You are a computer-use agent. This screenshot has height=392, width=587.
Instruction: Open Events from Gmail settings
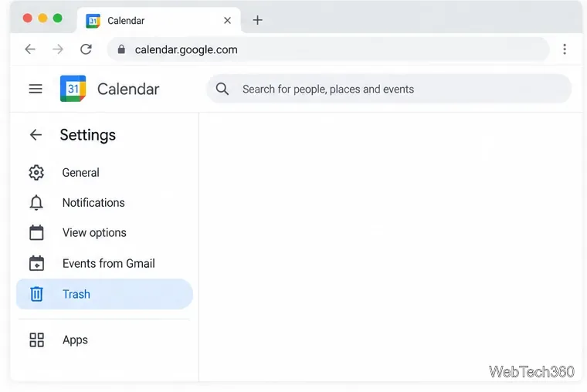[104, 263]
